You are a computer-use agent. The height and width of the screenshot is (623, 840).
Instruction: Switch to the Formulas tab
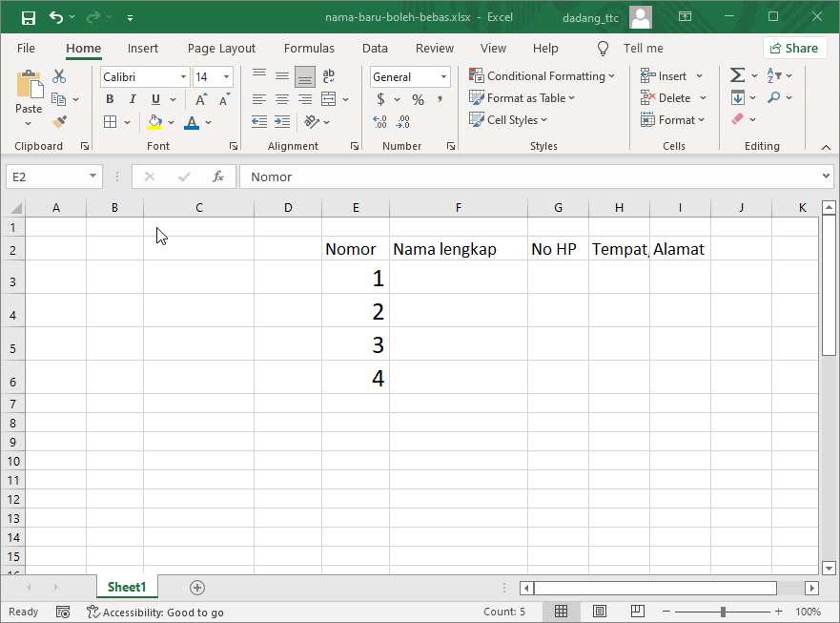point(309,49)
